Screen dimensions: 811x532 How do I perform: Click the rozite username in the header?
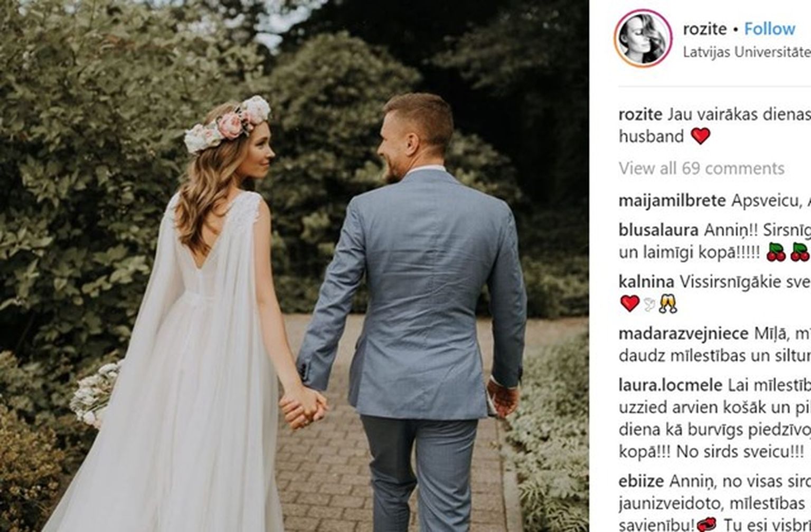705,29
